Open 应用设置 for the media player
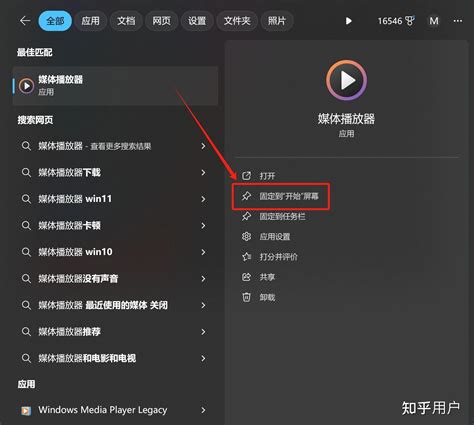 [275, 237]
